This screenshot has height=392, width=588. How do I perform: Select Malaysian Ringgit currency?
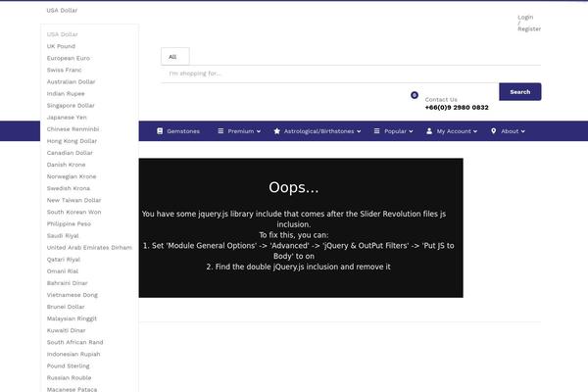coord(72,318)
